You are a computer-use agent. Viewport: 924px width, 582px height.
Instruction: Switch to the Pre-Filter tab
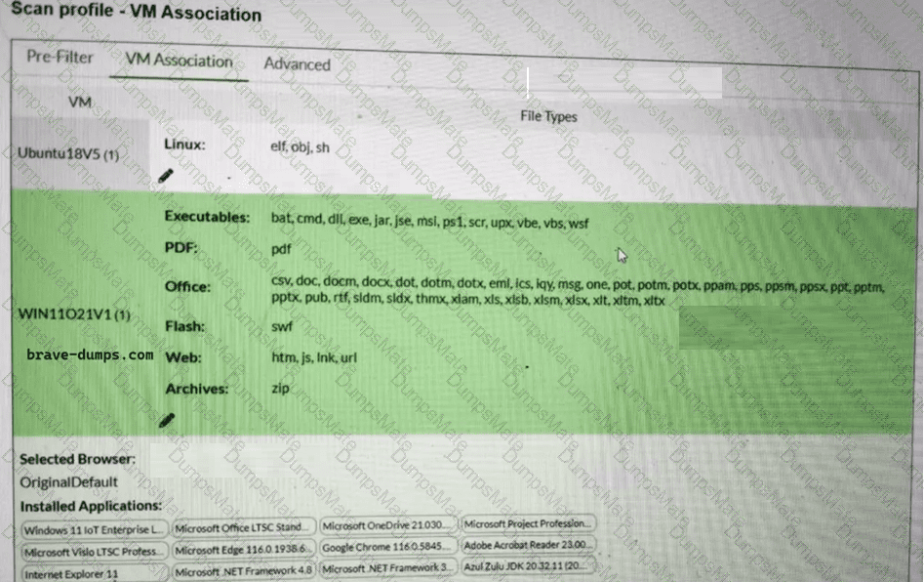(59, 58)
